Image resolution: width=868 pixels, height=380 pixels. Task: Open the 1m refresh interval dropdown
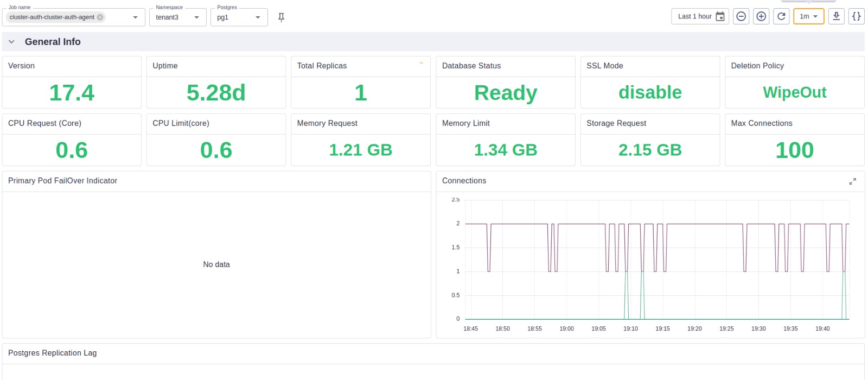[808, 16]
